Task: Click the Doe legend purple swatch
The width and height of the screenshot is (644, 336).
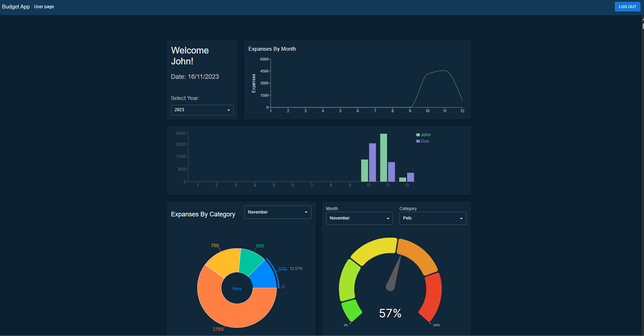Action: tap(418, 141)
